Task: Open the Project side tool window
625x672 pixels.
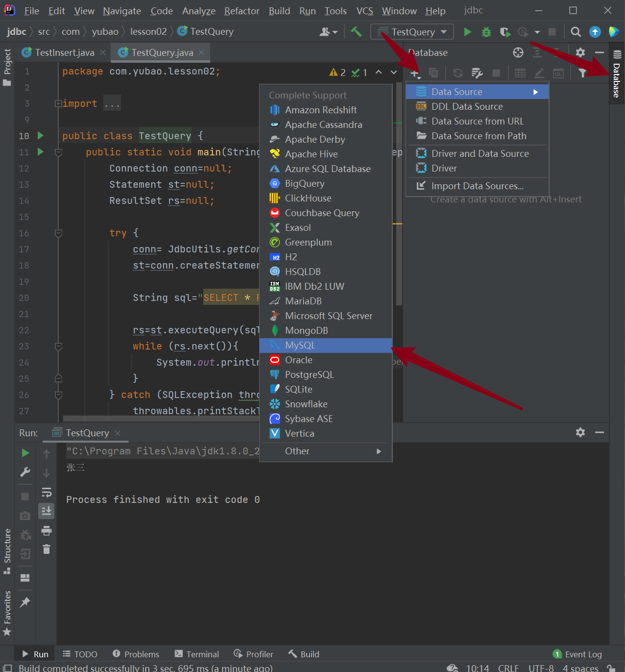Action: point(7,67)
